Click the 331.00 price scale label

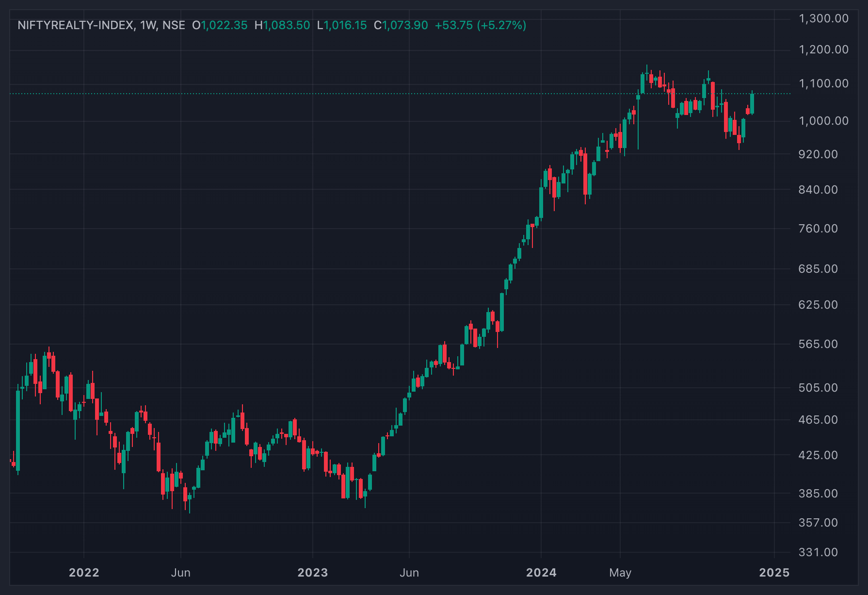(818, 552)
